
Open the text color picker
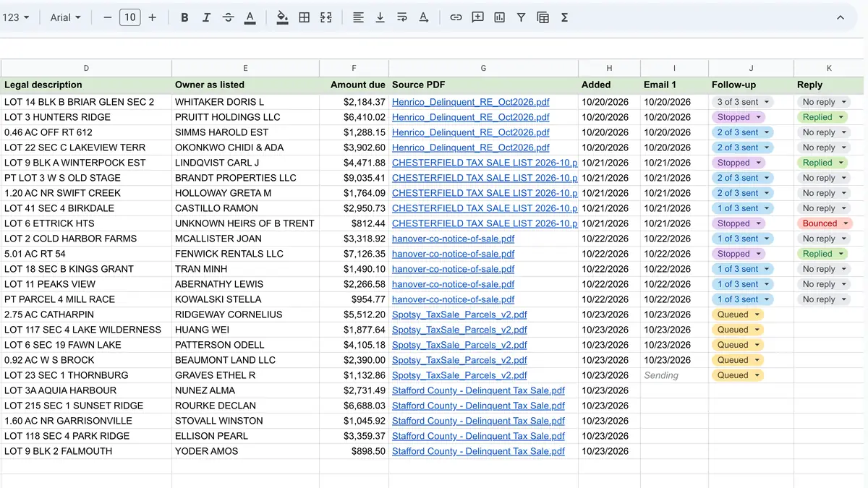click(x=250, y=17)
